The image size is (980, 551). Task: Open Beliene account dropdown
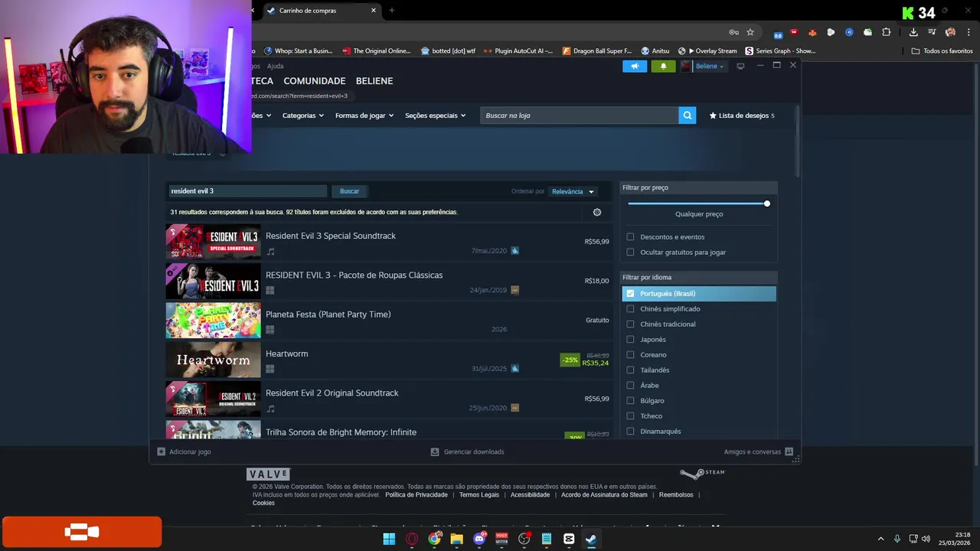[709, 67]
